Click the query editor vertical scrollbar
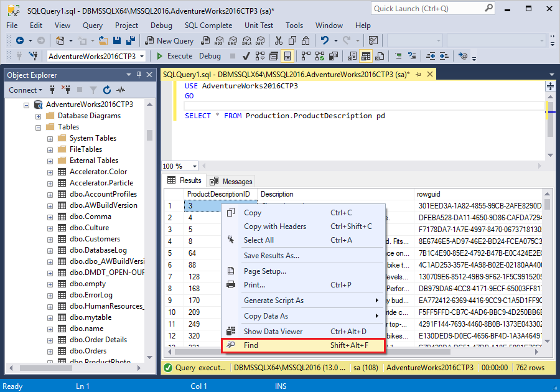Viewport: 560px width, 392px height. (x=551, y=125)
